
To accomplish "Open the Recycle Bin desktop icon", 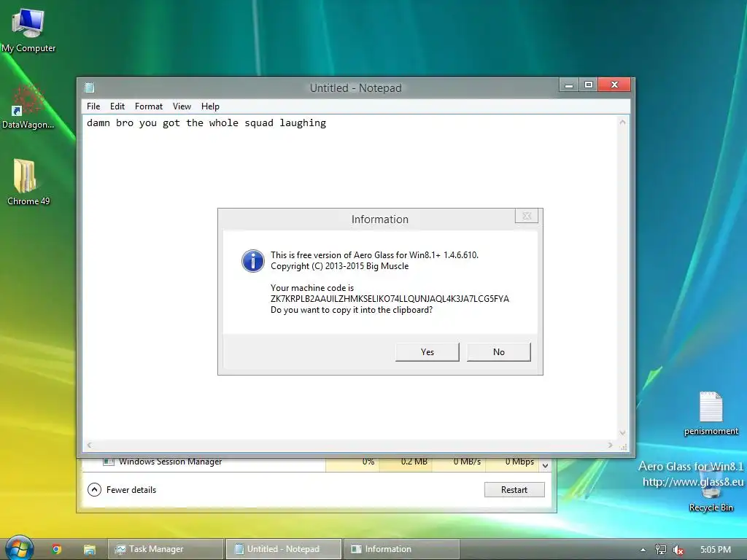I will 711,491.
